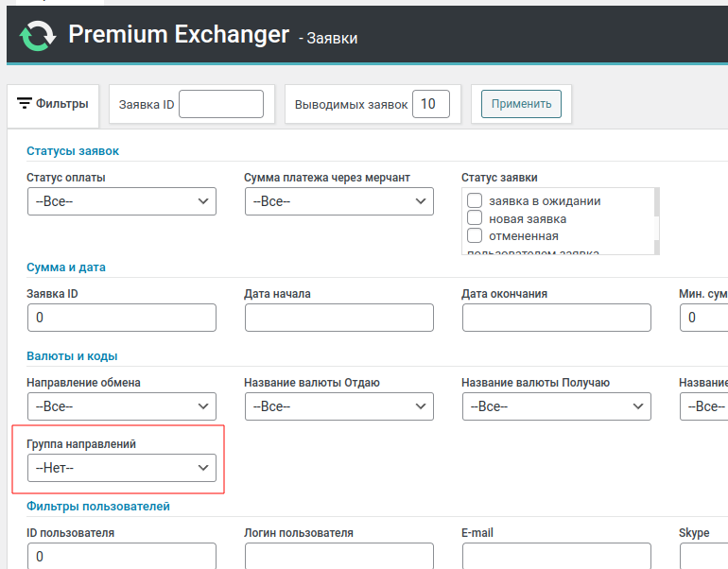
Task: Click the Заявка ID field under Сумма и дата
Action: 122,318
